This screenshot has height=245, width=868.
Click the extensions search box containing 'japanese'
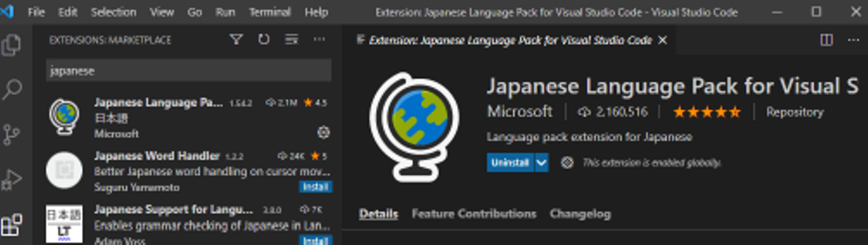pyautogui.click(x=189, y=71)
